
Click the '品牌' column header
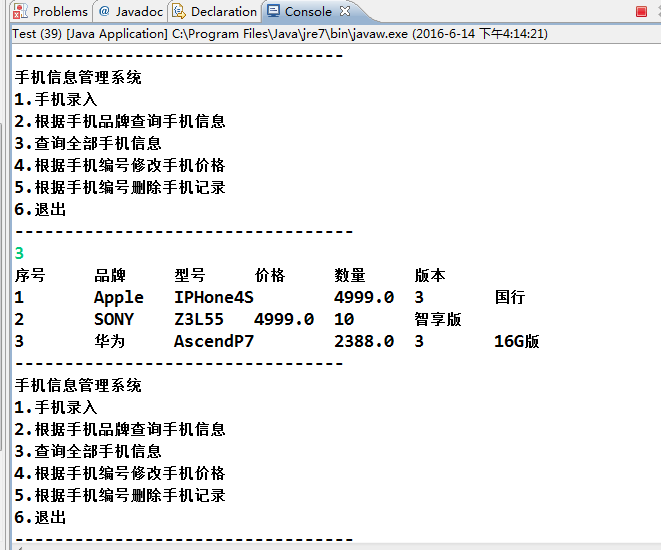[110, 275]
